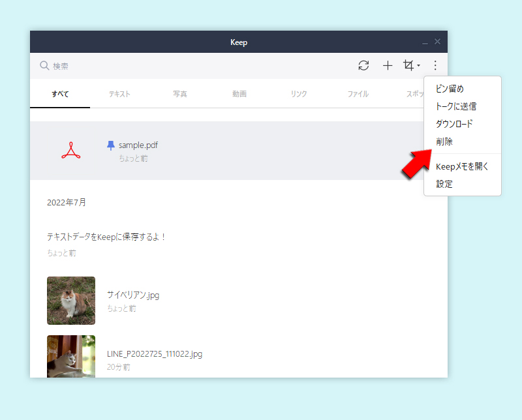The width and height of the screenshot is (522, 420).
Task: Select the テキスト tab
Action: (119, 93)
